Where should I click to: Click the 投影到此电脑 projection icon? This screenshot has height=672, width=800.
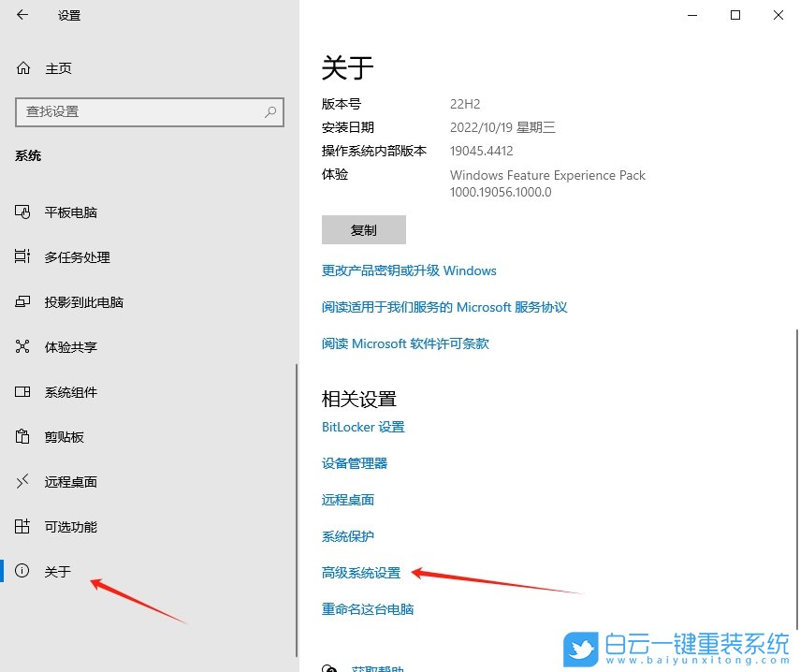pos(21,301)
